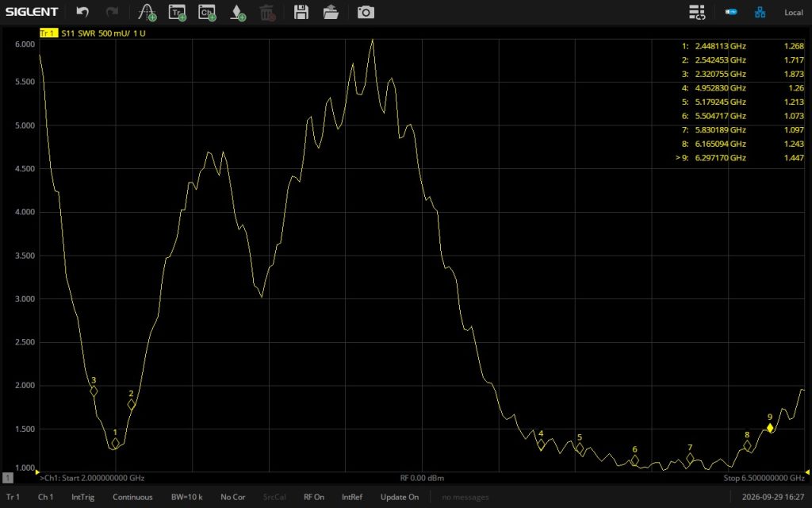
Task: Click the greyed-out redo arrow icon
Action: pyautogui.click(x=112, y=12)
